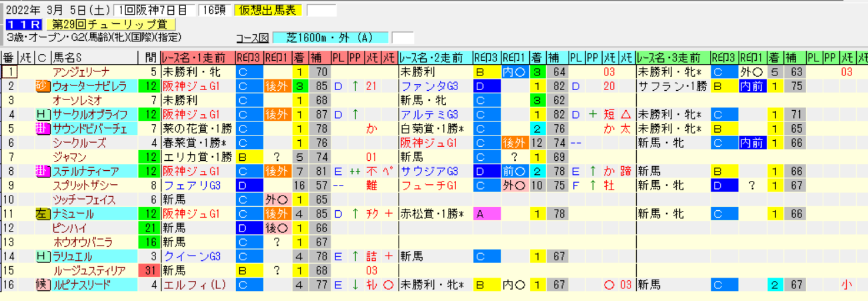Viewport: 868px width, 301px height.
Task: Select horse name アンジェリーナ
Action: tap(82, 71)
